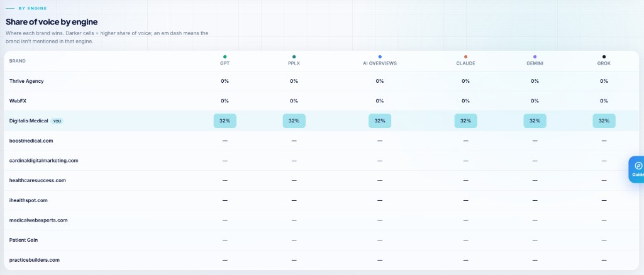Select the cardinaldigitalmarketing.com row
644x275 pixels.
(x=321, y=161)
